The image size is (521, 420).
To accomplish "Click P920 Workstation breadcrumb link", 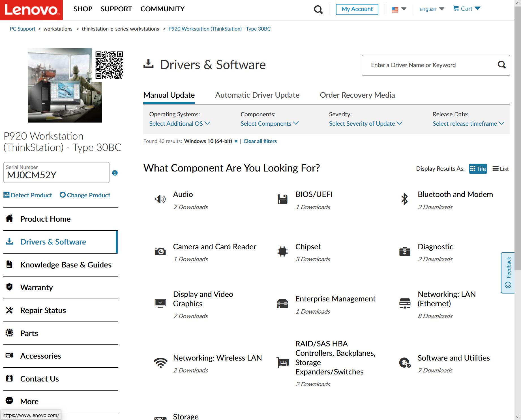I will [x=220, y=29].
